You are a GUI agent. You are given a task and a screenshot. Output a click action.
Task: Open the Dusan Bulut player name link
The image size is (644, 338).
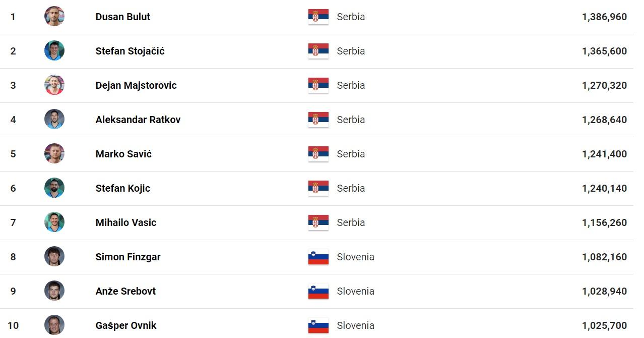coord(123,17)
